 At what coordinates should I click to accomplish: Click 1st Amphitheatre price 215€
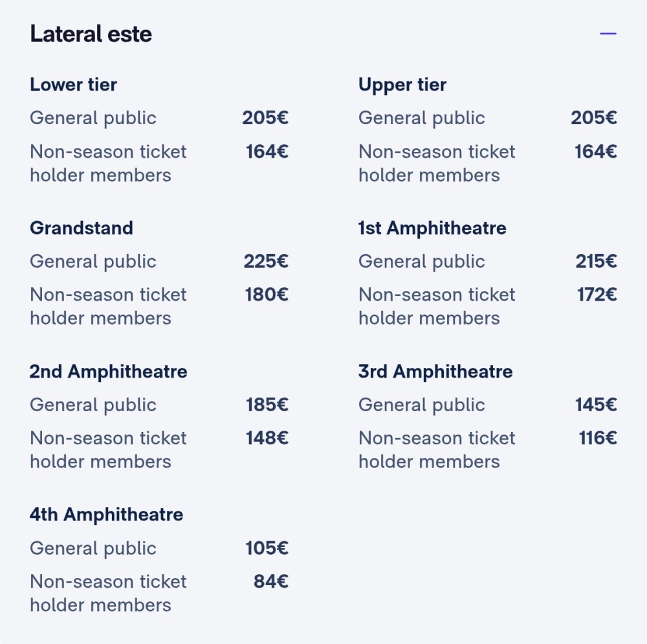coord(597,261)
